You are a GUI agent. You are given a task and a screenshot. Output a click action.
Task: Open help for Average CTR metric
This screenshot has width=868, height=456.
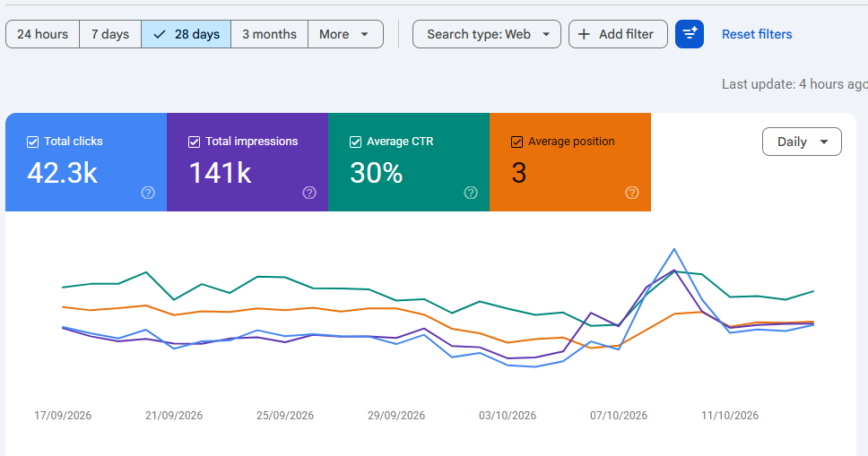click(x=471, y=193)
